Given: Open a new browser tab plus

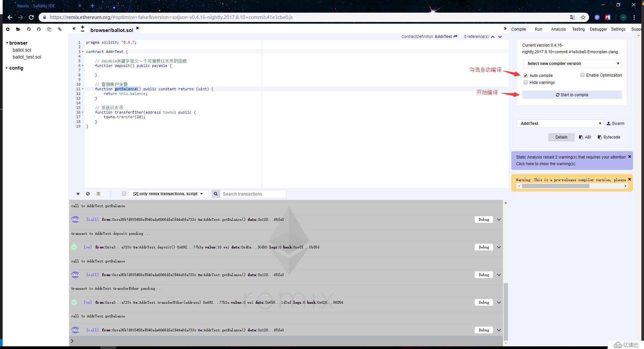Looking at the screenshot, I should pyautogui.click(x=92, y=6).
